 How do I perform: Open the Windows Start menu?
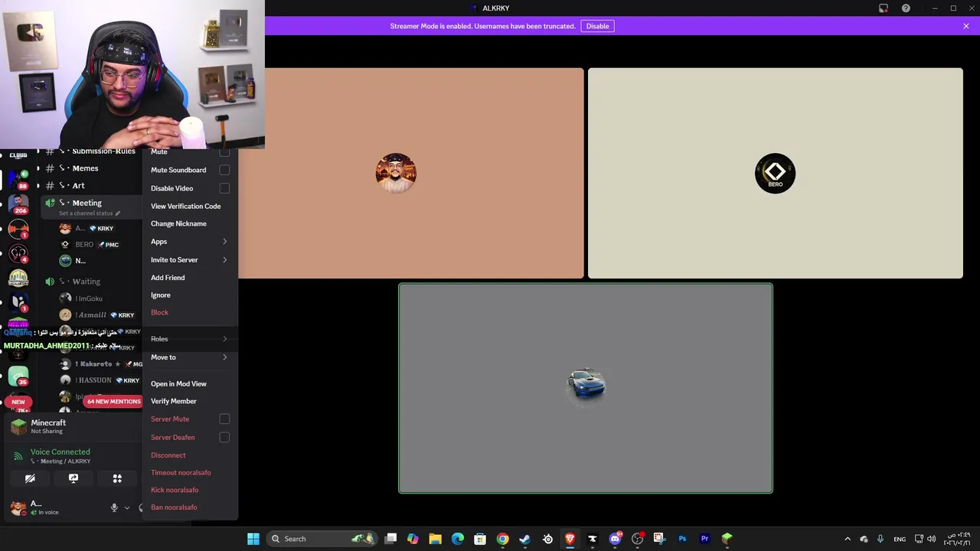pyautogui.click(x=253, y=539)
